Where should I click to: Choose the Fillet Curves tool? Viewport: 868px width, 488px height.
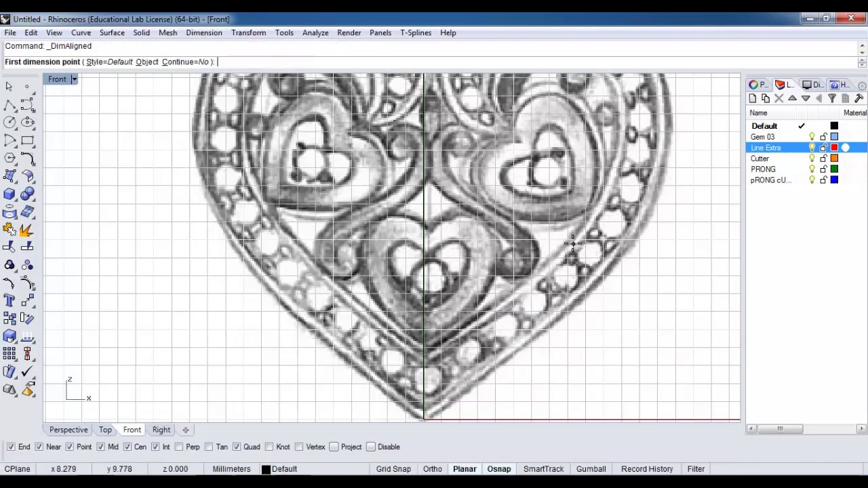pos(27,158)
